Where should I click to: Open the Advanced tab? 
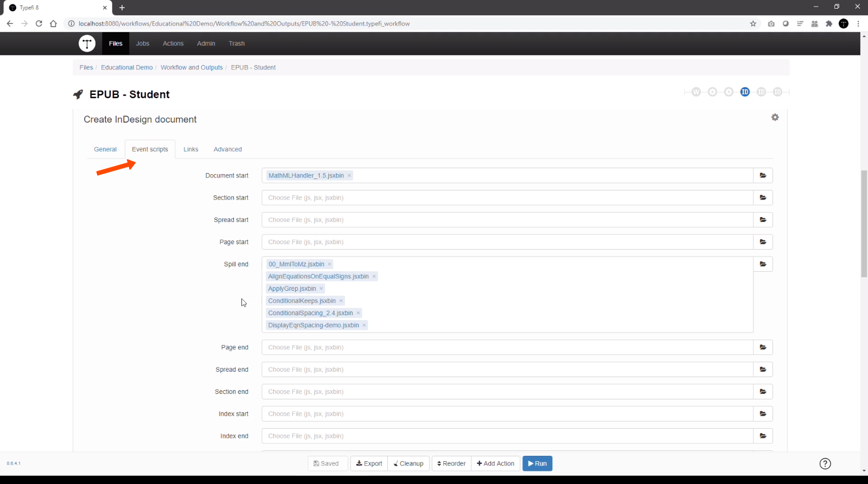pyautogui.click(x=228, y=149)
